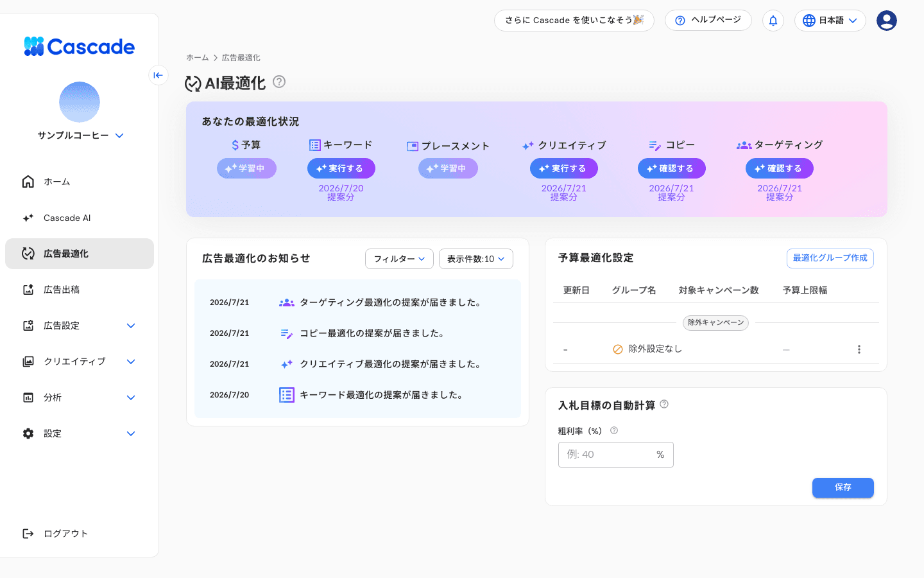
Task: Expand the クリエイティブ sidebar chevron
Action: click(x=131, y=362)
